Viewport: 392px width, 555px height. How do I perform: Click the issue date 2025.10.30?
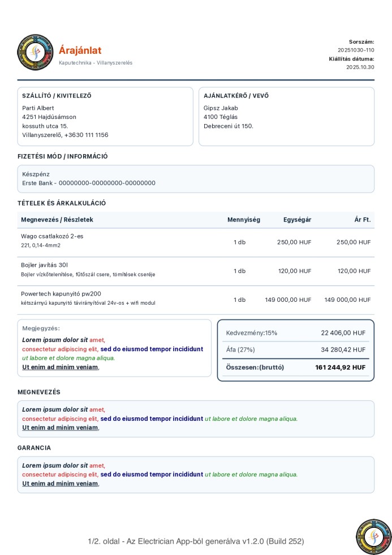[360, 67]
